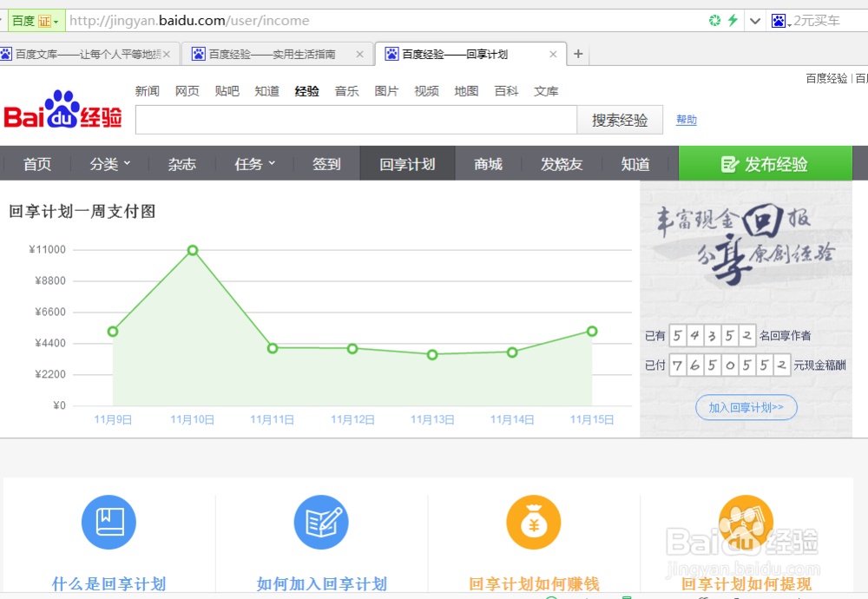Click the 11月15日 chart data point
The height and width of the screenshot is (599, 868).
(592, 331)
